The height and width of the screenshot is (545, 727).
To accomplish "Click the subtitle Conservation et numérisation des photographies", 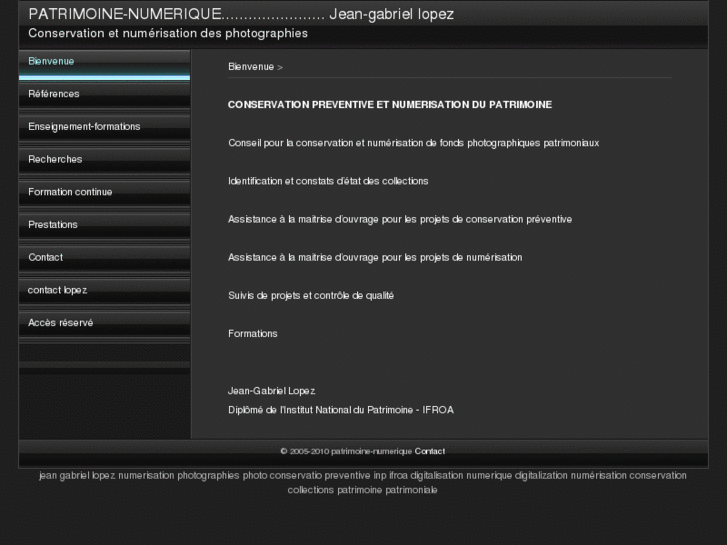I will (168, 33).
